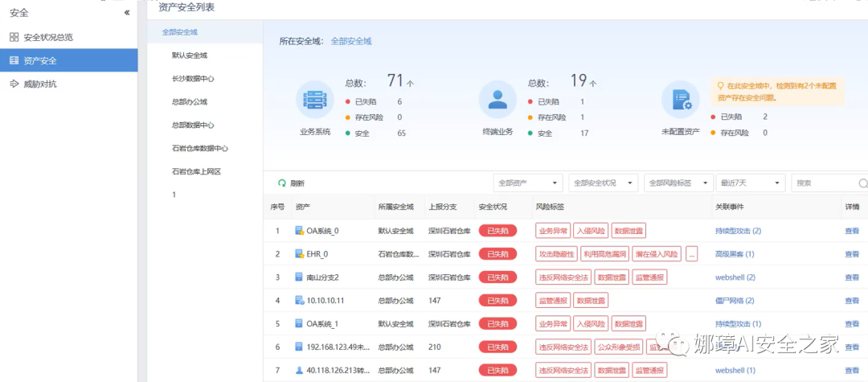This screenshot has width=868, height=382.
Task: Click 监管通报 tag on 10.10.10.11 row
Action: (x=552, y=301)
